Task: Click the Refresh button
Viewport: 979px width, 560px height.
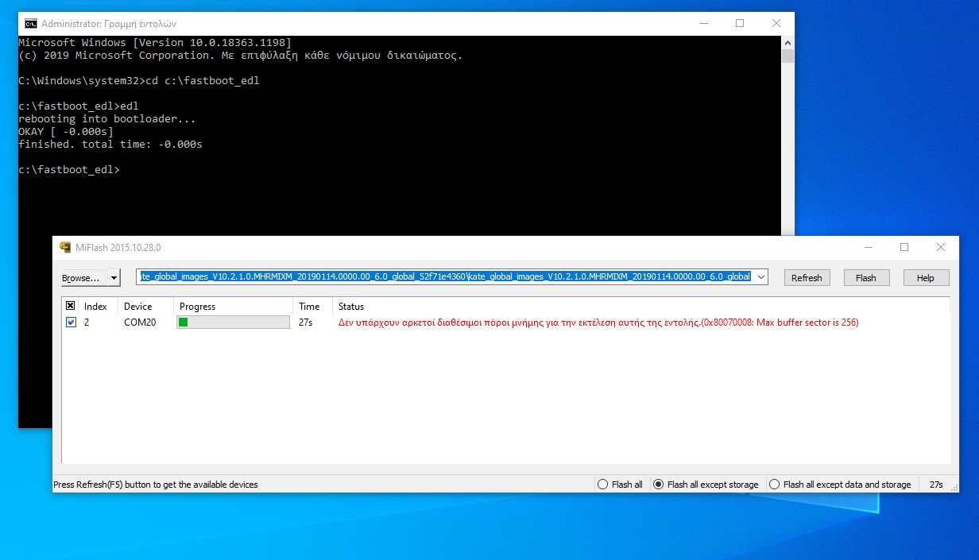Action: click(x=807, y=278)
